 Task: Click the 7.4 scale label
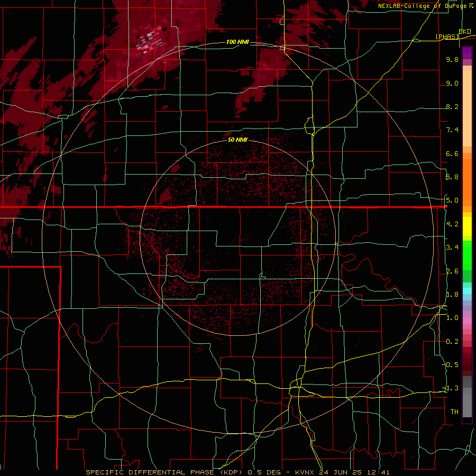click(452, 130)
